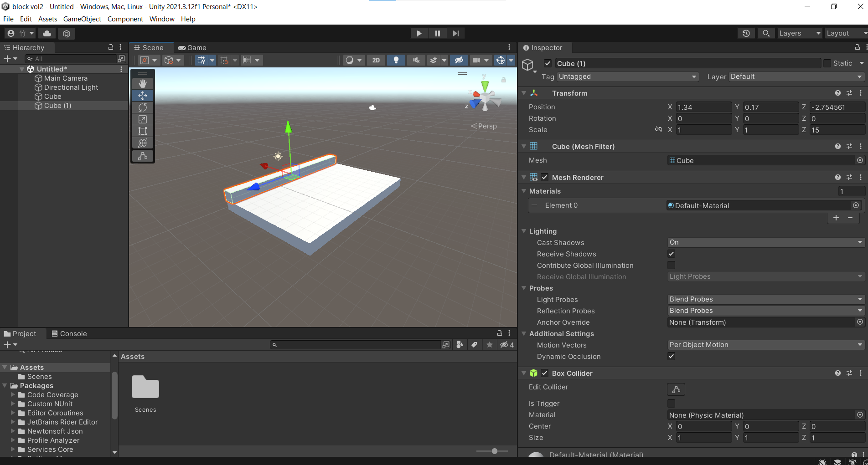Uncheck Dynamic Occlusion
The height and width of the screenshot is (465, 868).
(x=672, y=356)
